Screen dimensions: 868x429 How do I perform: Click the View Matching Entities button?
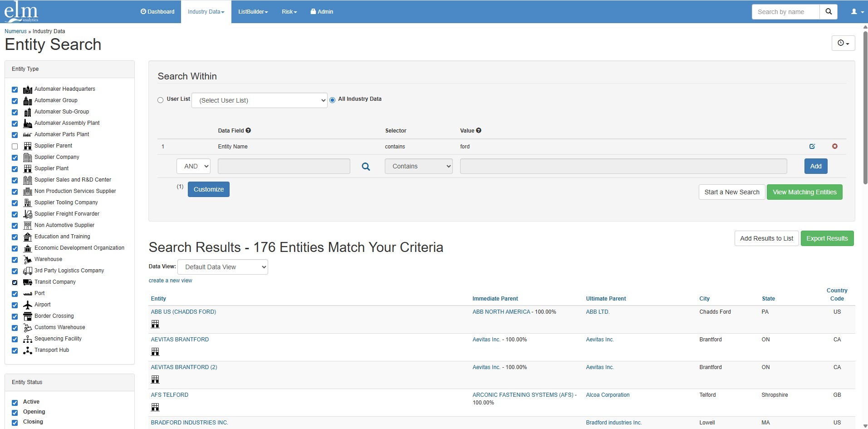pos(804,192)
